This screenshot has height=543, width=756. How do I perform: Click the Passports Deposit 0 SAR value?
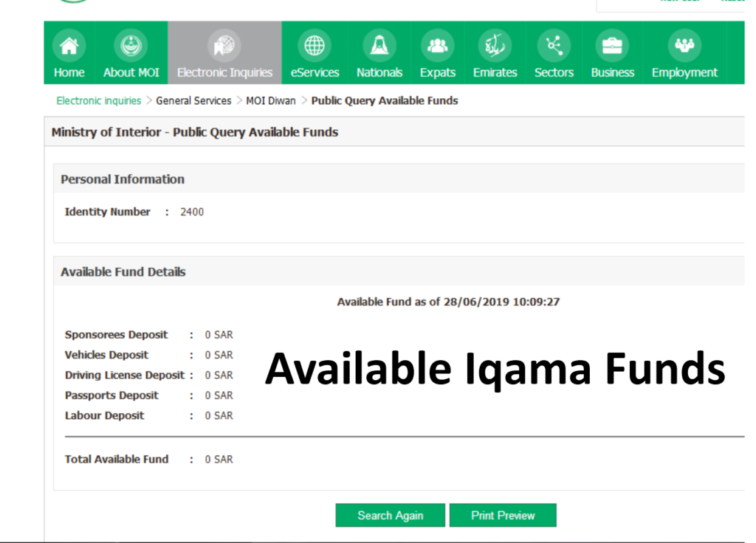coord(219,395)
